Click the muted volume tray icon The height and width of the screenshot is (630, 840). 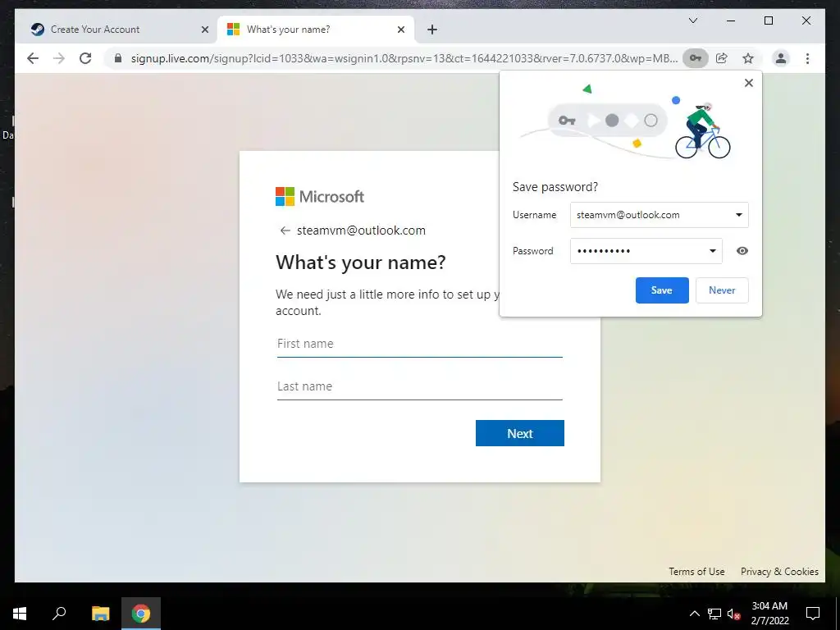[x=734, y=614]
